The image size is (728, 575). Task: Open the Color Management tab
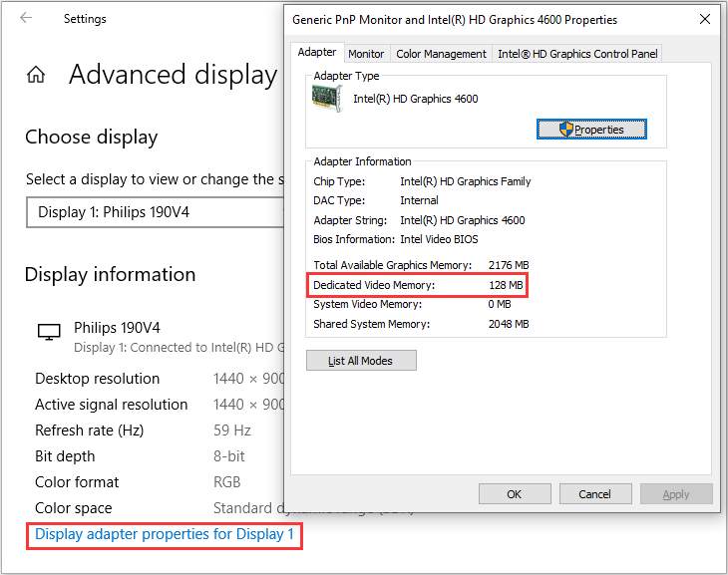coord(441,54)
